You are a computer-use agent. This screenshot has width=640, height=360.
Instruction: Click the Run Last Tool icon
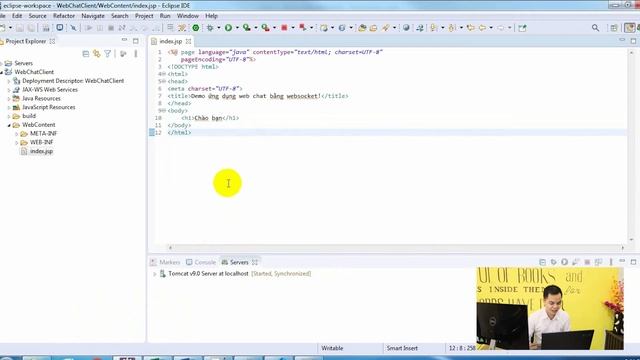[266, 27]
